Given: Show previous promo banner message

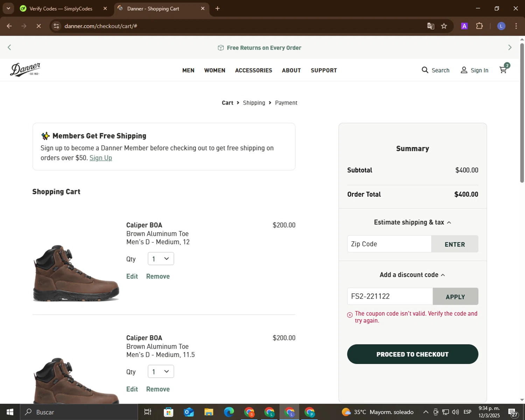Looking at the screenshot, I should point(9,47).
